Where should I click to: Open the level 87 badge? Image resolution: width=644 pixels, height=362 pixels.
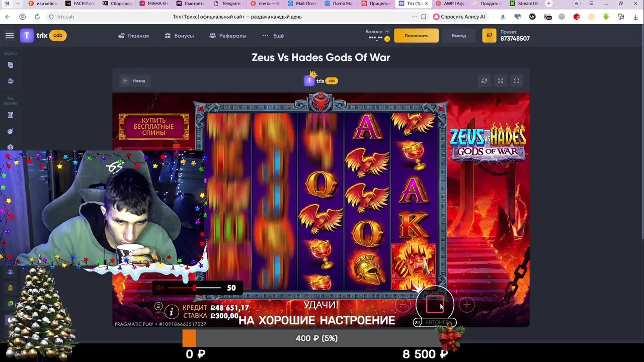tap(489, 36)
